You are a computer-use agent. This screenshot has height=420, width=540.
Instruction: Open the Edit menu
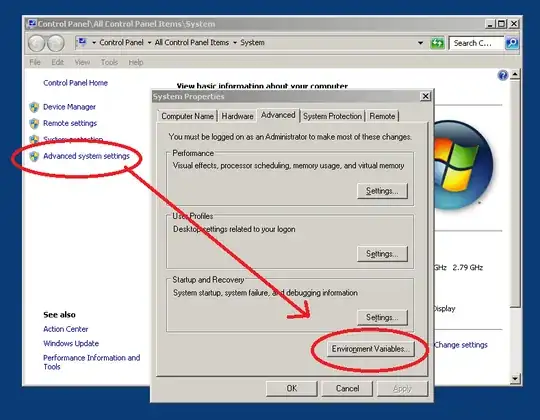tap(58, 62)
